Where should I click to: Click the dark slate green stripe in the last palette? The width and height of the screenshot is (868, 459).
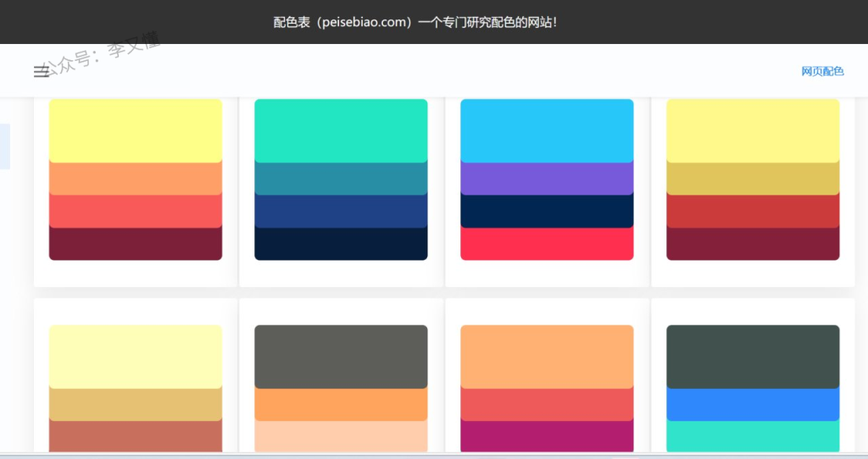tap(753, 357)
